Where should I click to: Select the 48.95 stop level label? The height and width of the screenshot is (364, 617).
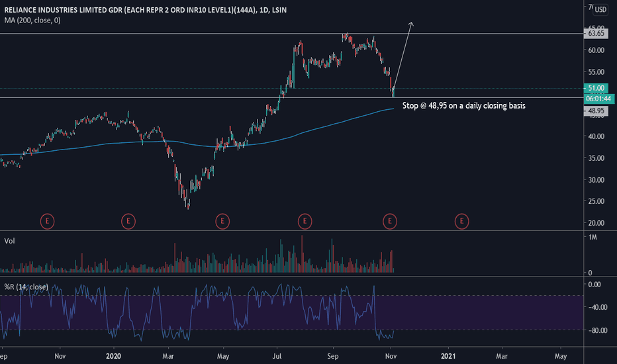596,111
